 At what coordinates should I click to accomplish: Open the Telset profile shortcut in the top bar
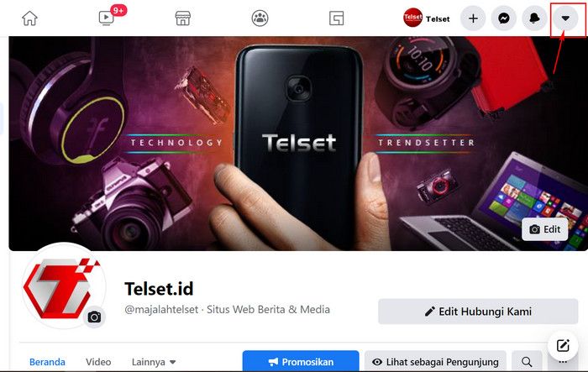tap(427, 18)
